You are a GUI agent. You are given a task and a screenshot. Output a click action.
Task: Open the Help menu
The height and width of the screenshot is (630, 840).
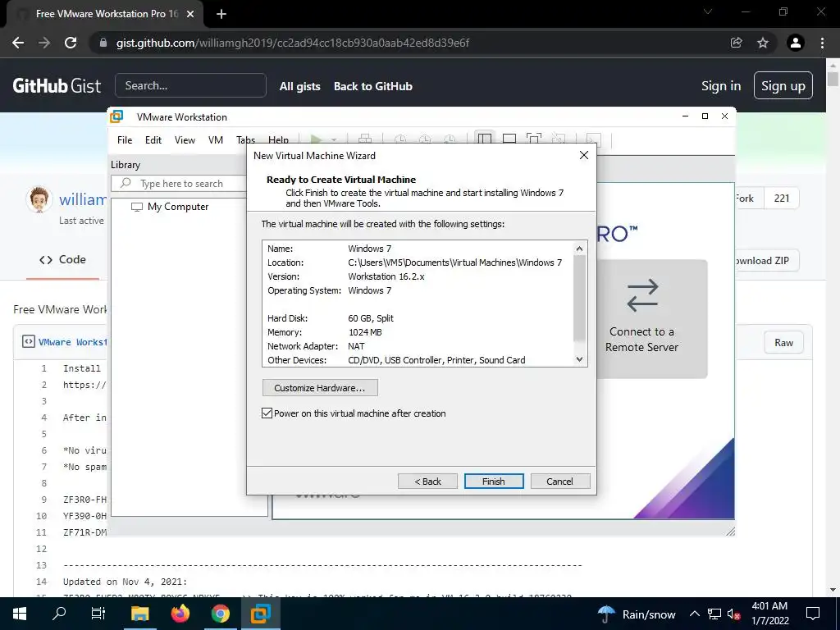click(x=278, y=139)
